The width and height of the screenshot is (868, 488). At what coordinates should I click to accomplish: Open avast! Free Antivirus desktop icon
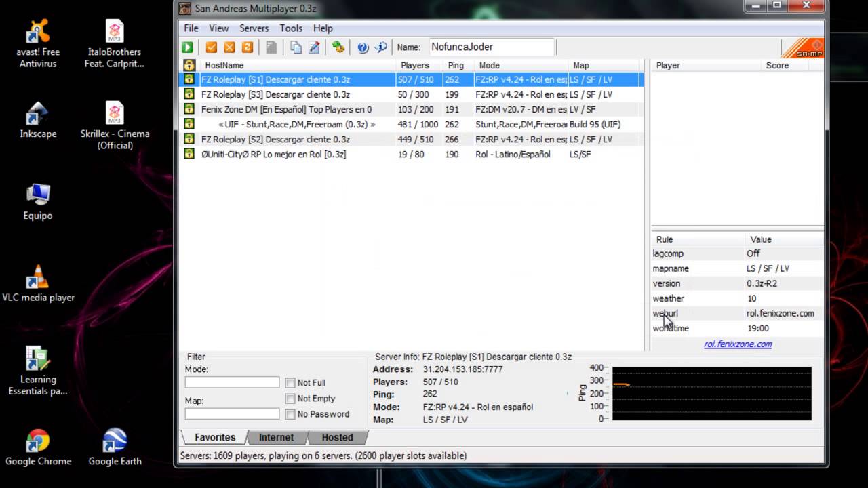coord(38,43)
